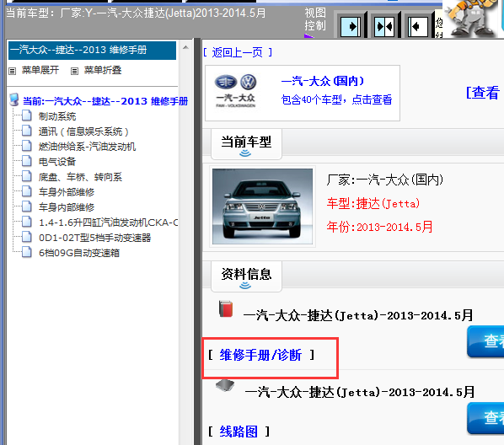Click the 资料信息 section tab
The image size is (504, 445).
click(x=246, y=276)
